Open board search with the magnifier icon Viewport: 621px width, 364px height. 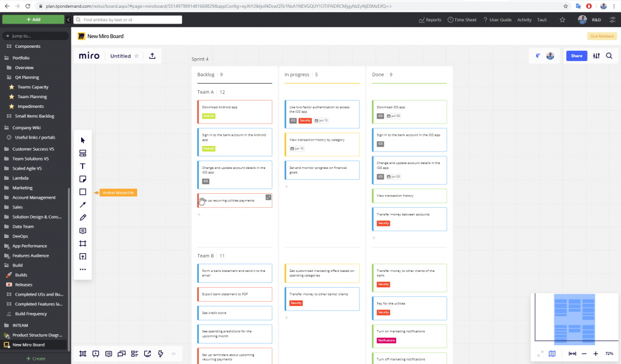tap(609, 56)
